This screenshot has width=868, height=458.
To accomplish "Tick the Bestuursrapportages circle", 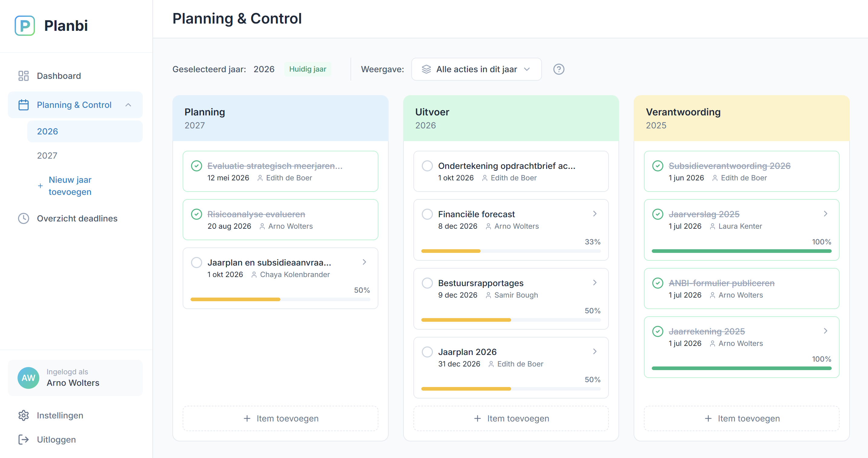I will [427, 283].
